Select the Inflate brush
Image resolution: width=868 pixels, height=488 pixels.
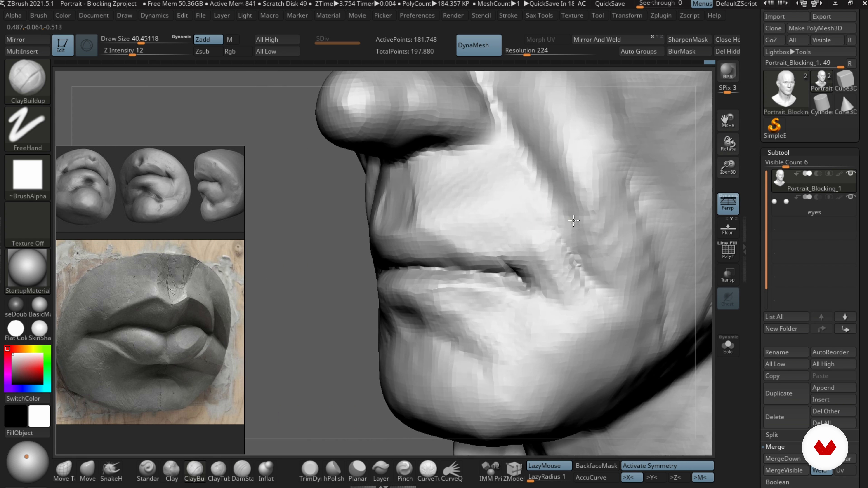(x=266, y=471)
